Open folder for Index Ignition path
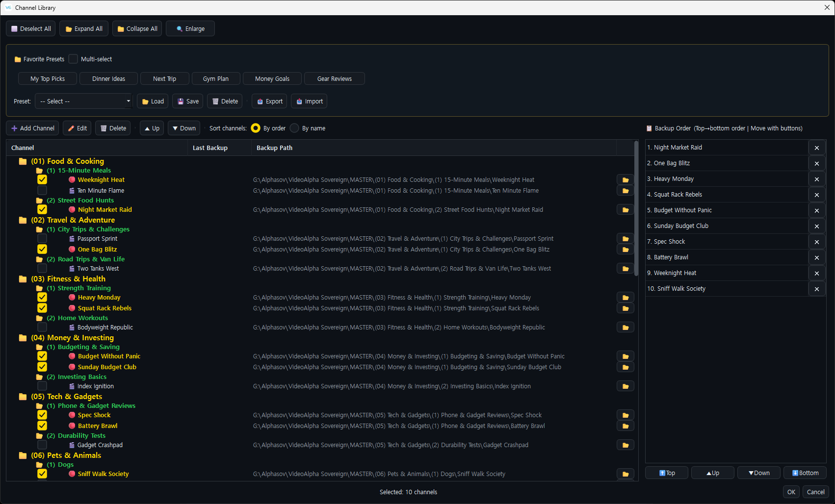 tap(625, 386)
